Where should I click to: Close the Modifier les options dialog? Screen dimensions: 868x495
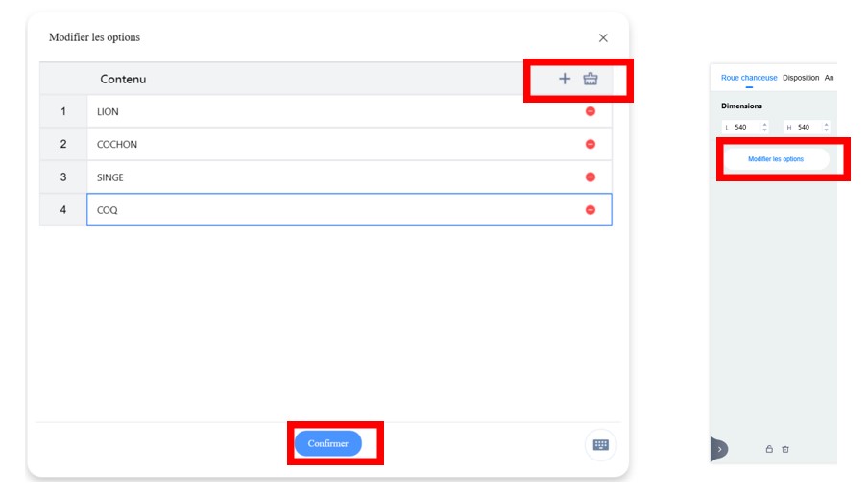point(603,37)
